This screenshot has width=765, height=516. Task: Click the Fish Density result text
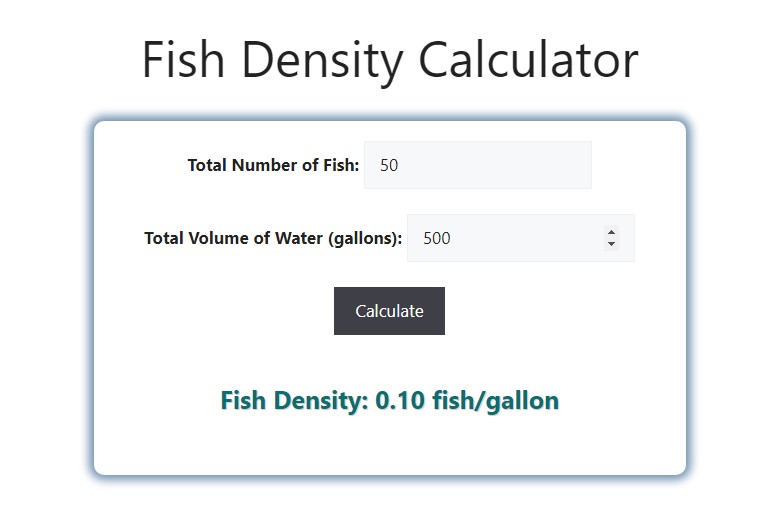click(x=390, y=401)
